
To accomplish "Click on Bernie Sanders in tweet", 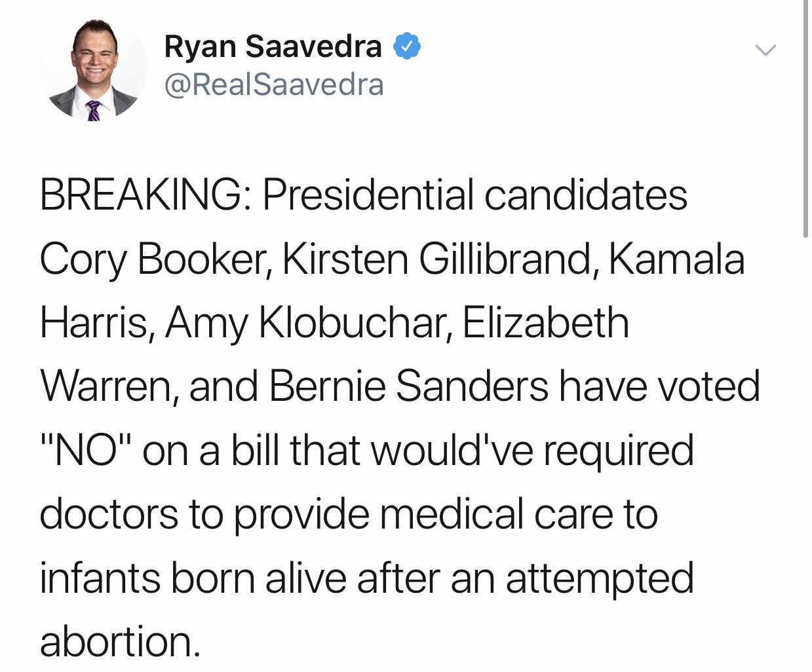I will coord(409,386).
